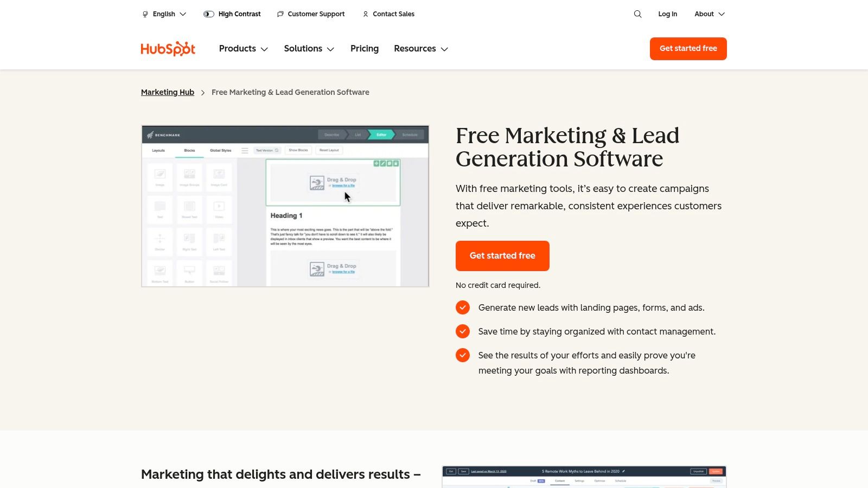Click the Contact Sales person icon

point(366,14)
